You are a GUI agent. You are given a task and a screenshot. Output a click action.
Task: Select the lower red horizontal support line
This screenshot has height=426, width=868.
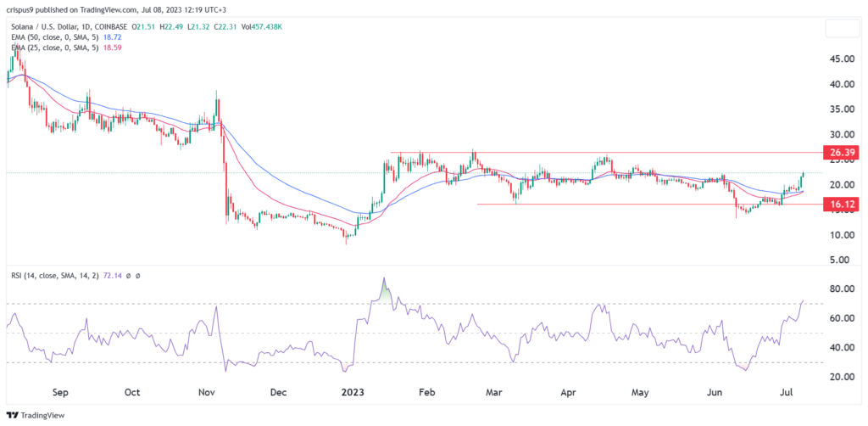[636, 205]
